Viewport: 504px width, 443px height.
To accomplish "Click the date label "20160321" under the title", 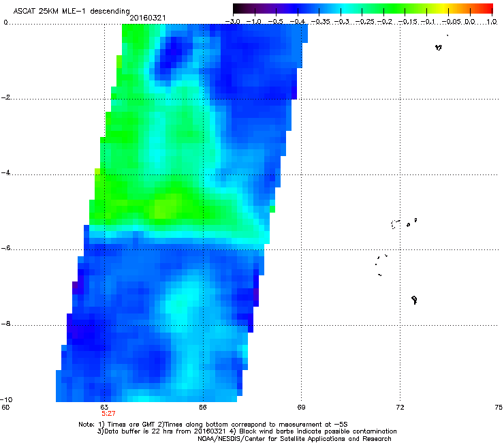I will tap(148, 18).
